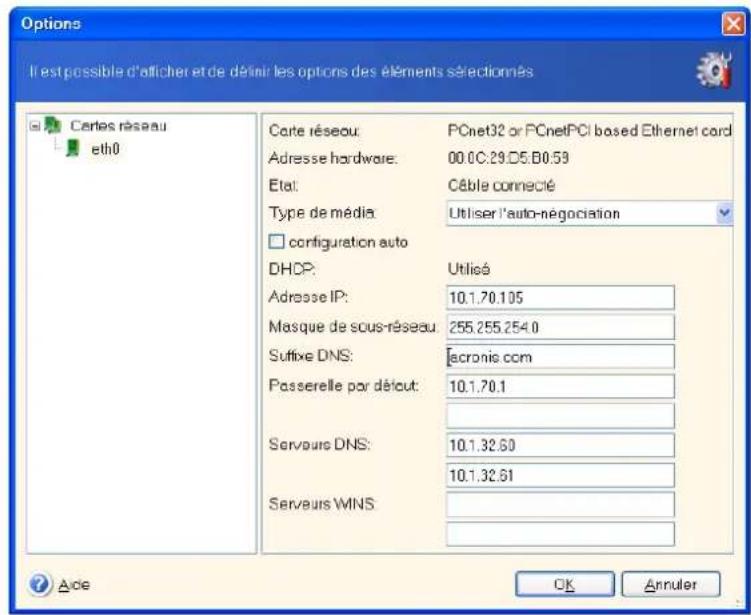The width and height of the screenshot is (751, 615).
Task: Click the Annuler button
Action: tap(671, 584)
